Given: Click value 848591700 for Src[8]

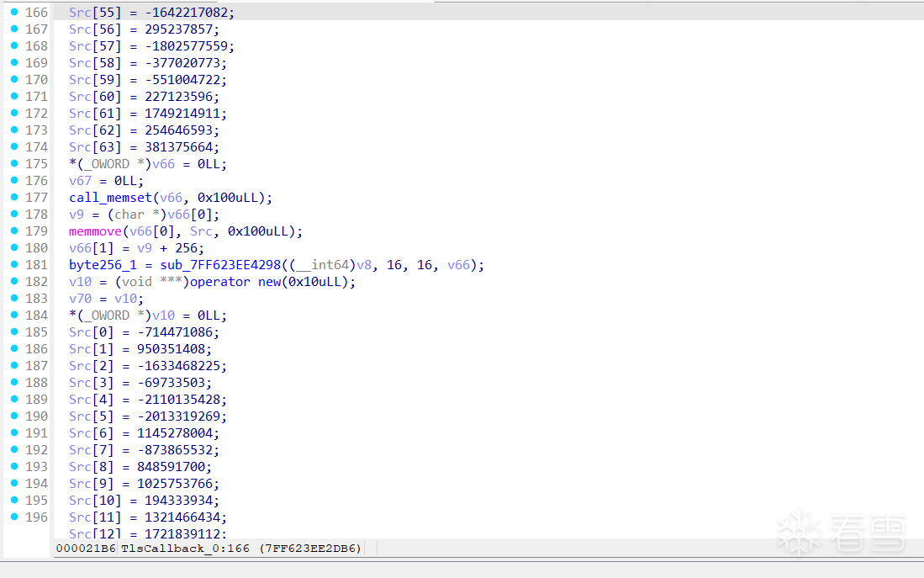Looking at the screenshot, I should [x=171, y=467].
